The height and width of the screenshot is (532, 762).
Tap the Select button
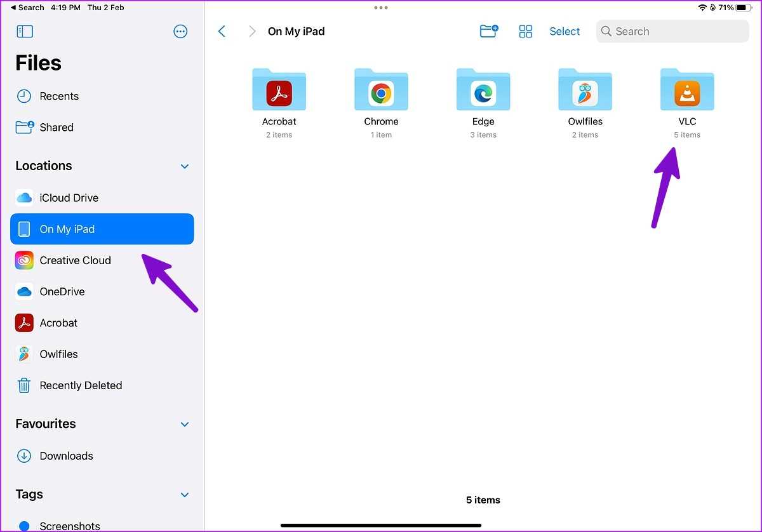565,32
